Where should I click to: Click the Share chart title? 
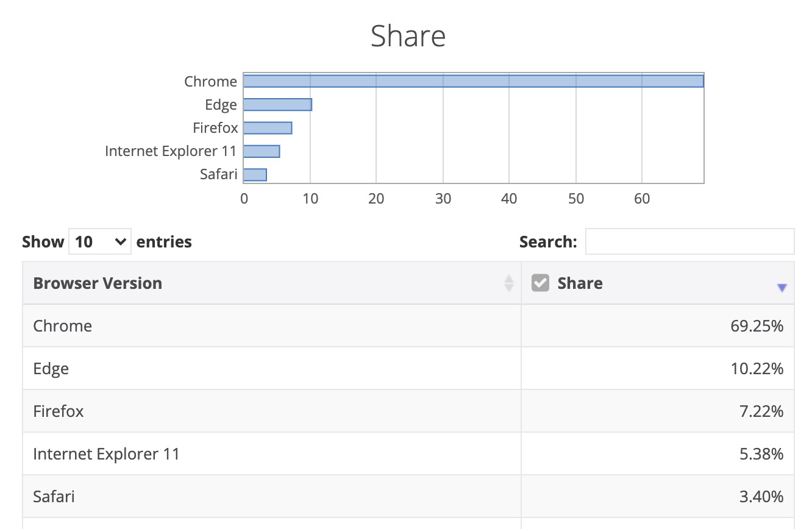click(x=408, y=37)
